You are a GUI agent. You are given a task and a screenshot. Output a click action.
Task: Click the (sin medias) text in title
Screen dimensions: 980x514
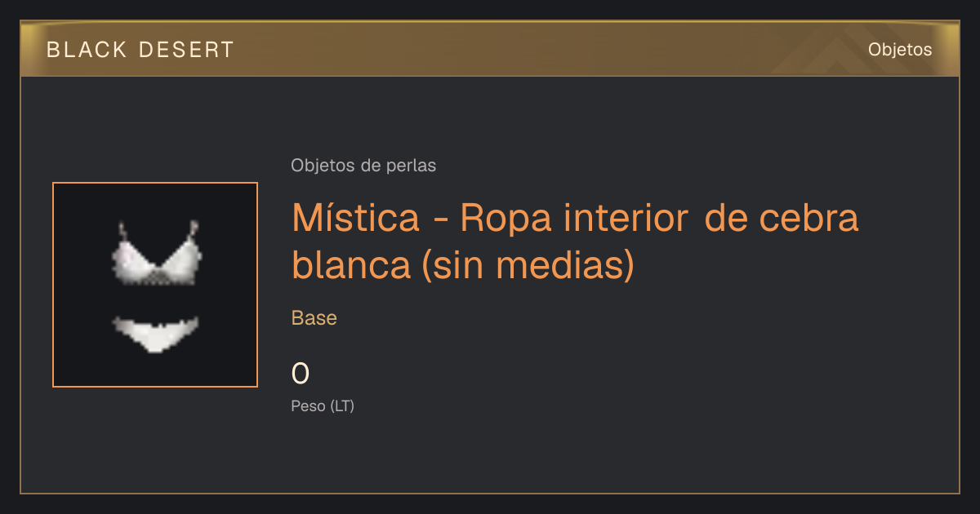pyautogui.click(x=528, y=265)
